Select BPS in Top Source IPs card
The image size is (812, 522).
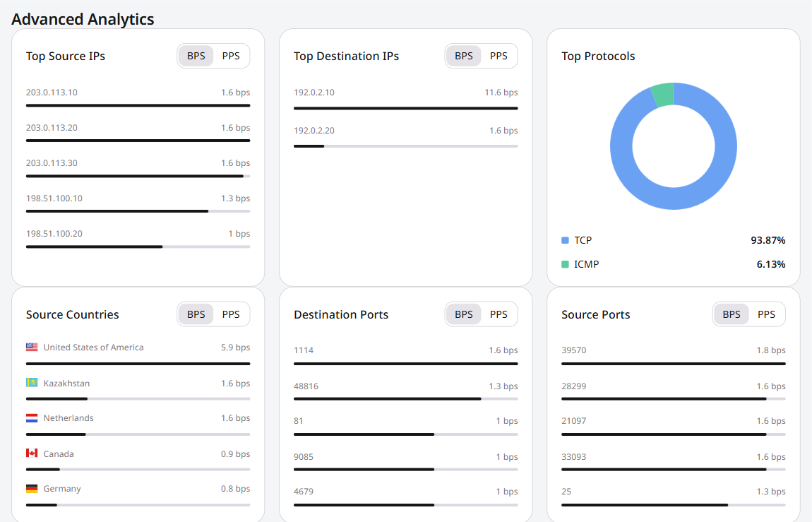click(x=196, y=56)
